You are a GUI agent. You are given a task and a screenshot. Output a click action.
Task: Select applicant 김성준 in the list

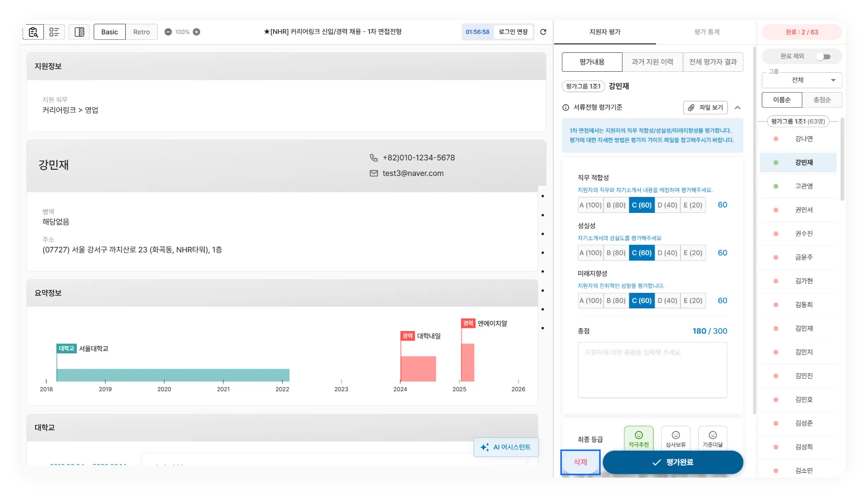798,424
